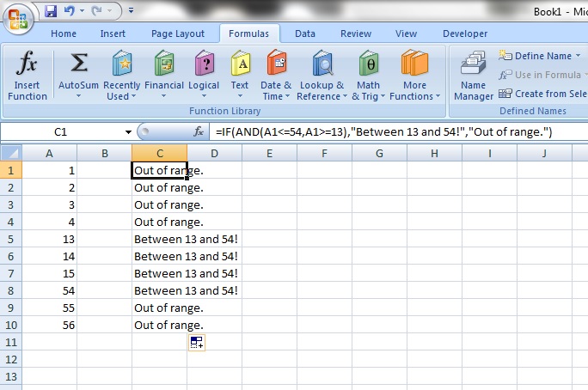Click the Save icon in quick access toolbar
588x390 pixels.
click(x=50, y=12)
